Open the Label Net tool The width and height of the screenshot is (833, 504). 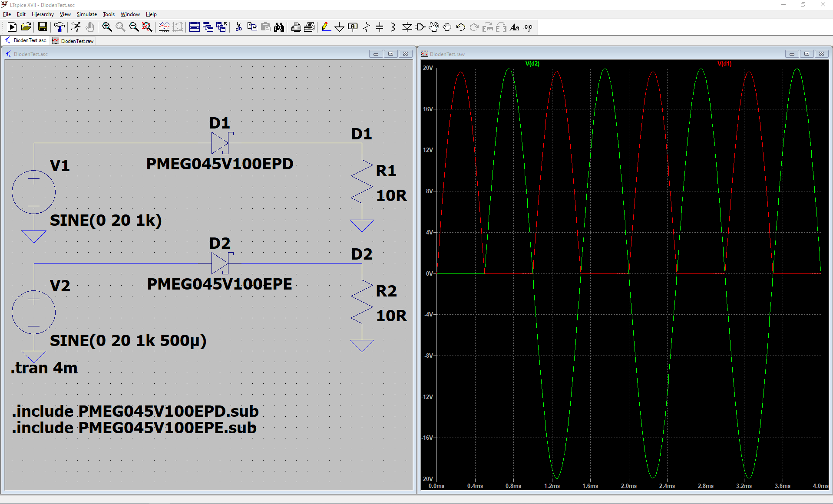click(x=352, y=27)
